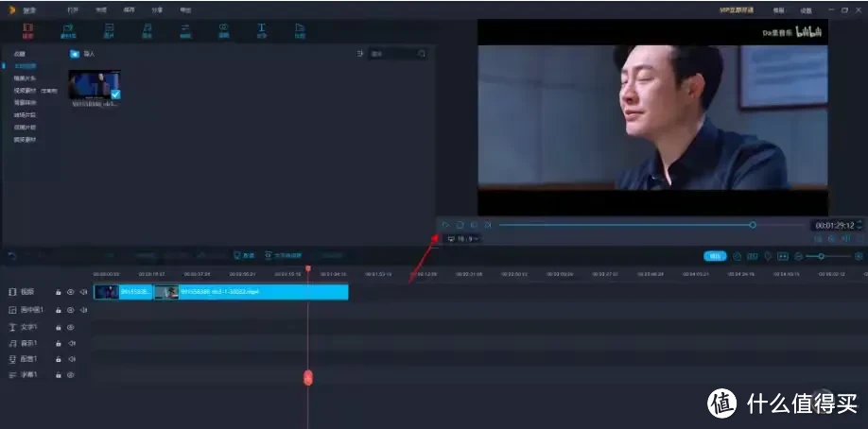Click the split-screen icon in timeline toolbar

753,256
